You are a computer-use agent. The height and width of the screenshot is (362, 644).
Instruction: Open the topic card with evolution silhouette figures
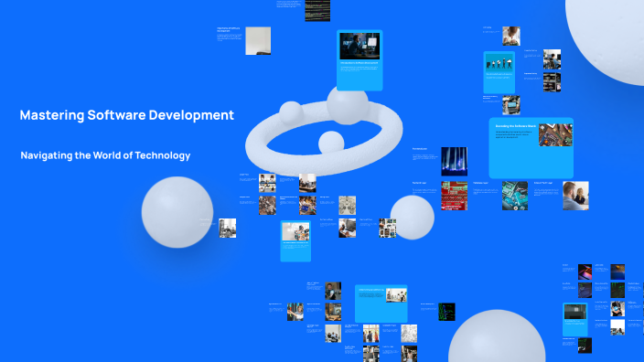(499, 72)
